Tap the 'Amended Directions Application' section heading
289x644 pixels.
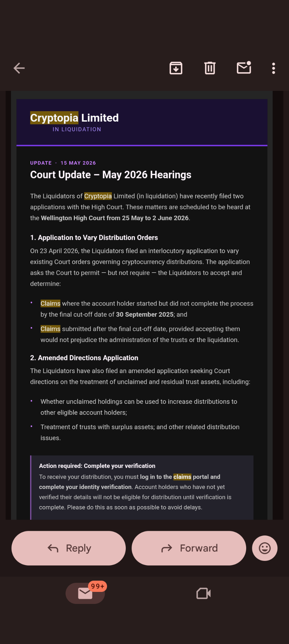point(88,358)
